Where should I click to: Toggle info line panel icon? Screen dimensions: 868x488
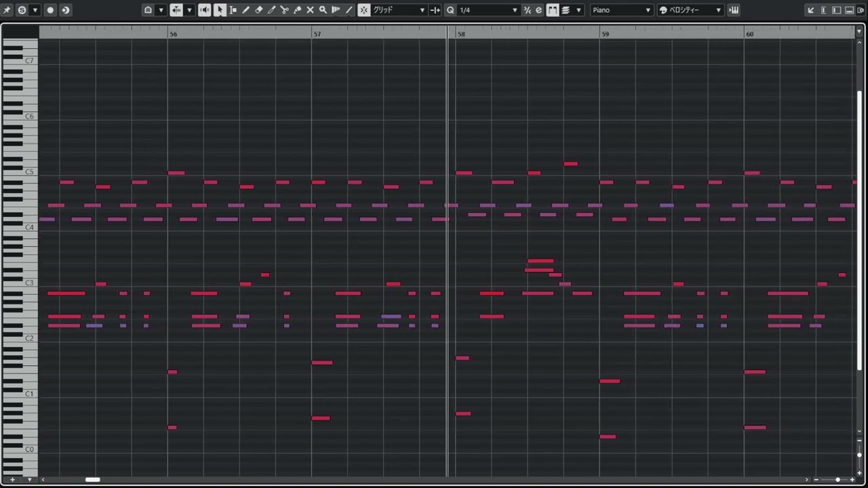[x=837, y=10]
